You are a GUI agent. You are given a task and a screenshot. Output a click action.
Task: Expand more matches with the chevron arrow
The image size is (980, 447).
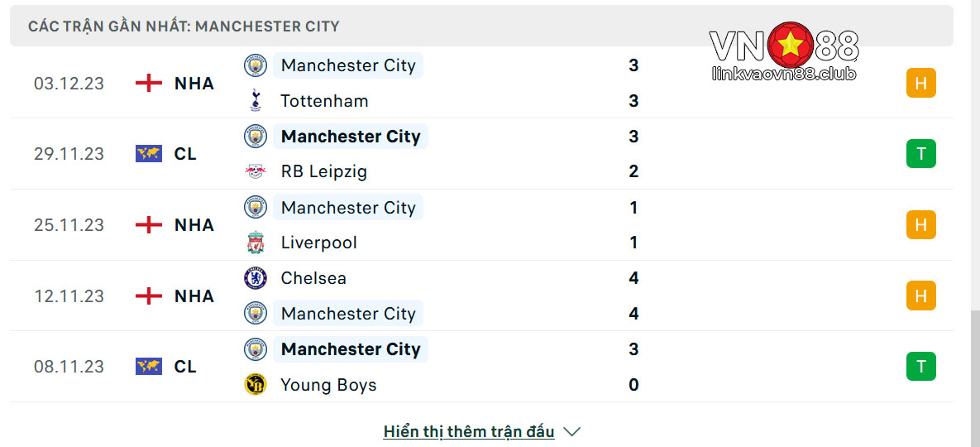click(x=572, y=431)
